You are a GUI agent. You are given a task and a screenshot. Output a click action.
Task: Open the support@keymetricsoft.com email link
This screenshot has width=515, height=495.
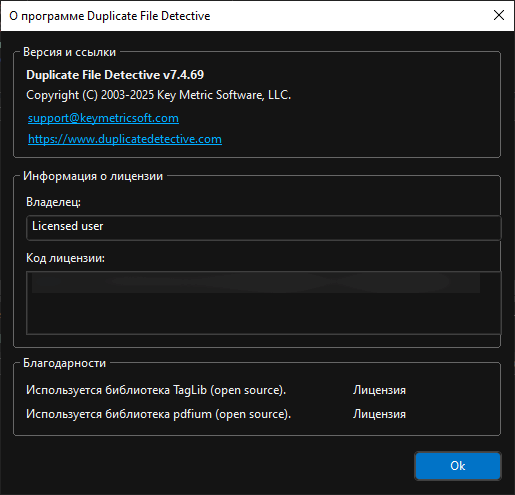click(103, 118)
